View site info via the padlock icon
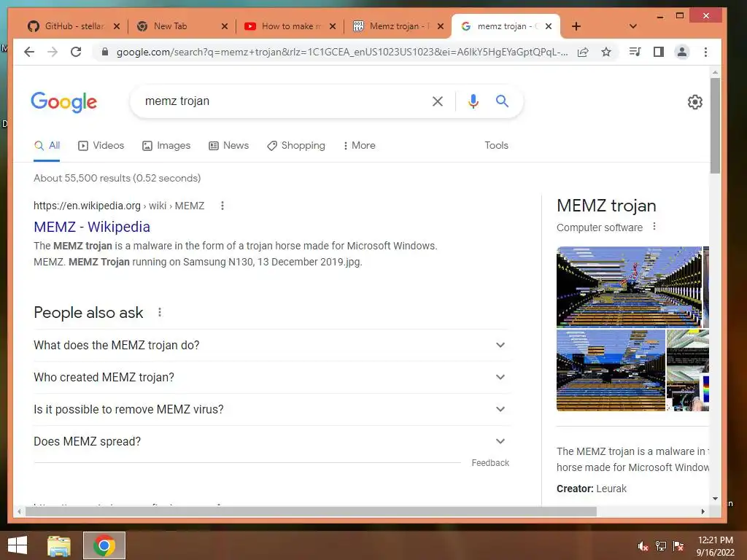The image size is (747, 560). (105, 52)
